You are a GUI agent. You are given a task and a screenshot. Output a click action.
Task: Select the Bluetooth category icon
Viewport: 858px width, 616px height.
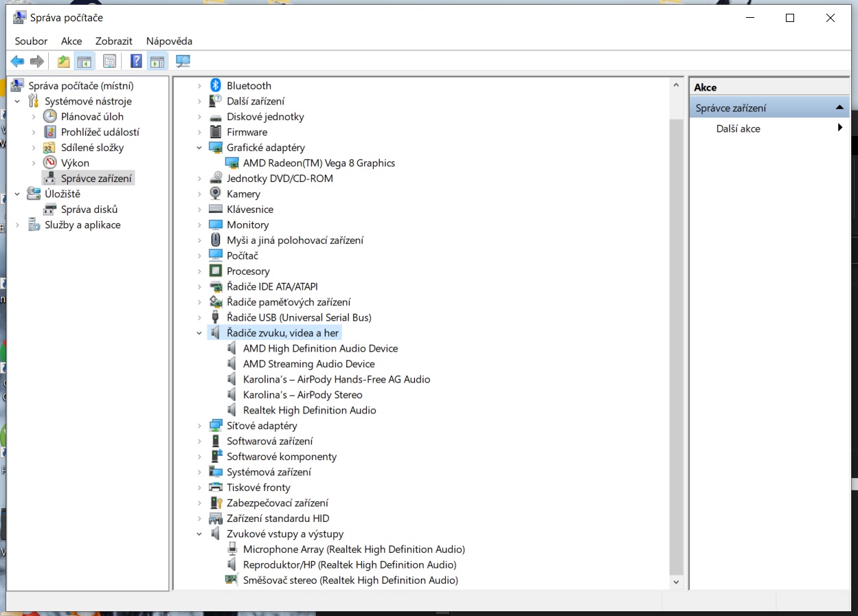tap(216, 86)
